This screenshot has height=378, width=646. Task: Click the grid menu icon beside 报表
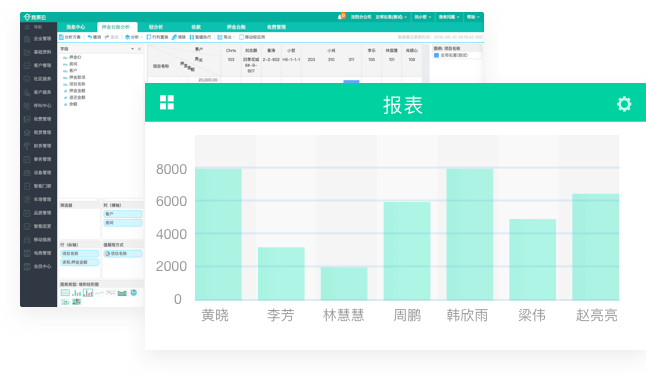click(x=167, y=102)
